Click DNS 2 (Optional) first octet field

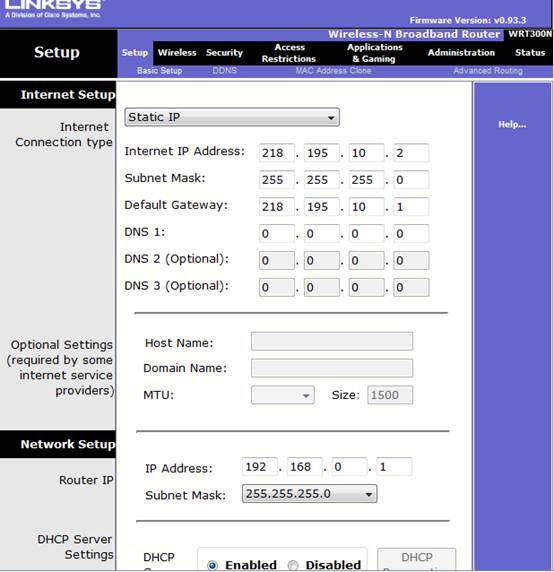276,260
